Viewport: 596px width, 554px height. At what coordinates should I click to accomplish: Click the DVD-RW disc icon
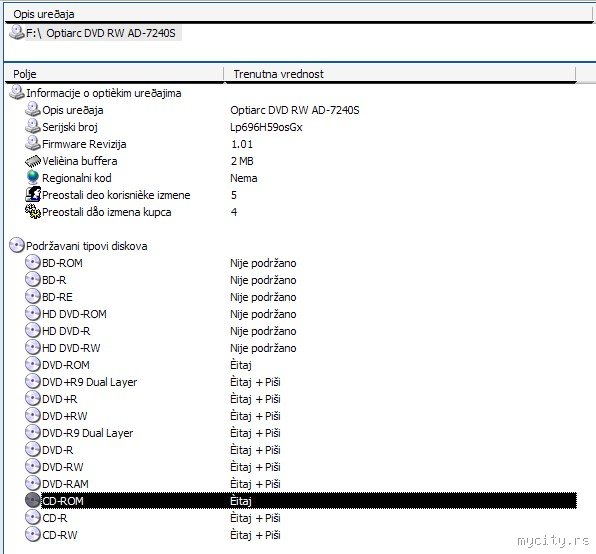click(33, 466)
